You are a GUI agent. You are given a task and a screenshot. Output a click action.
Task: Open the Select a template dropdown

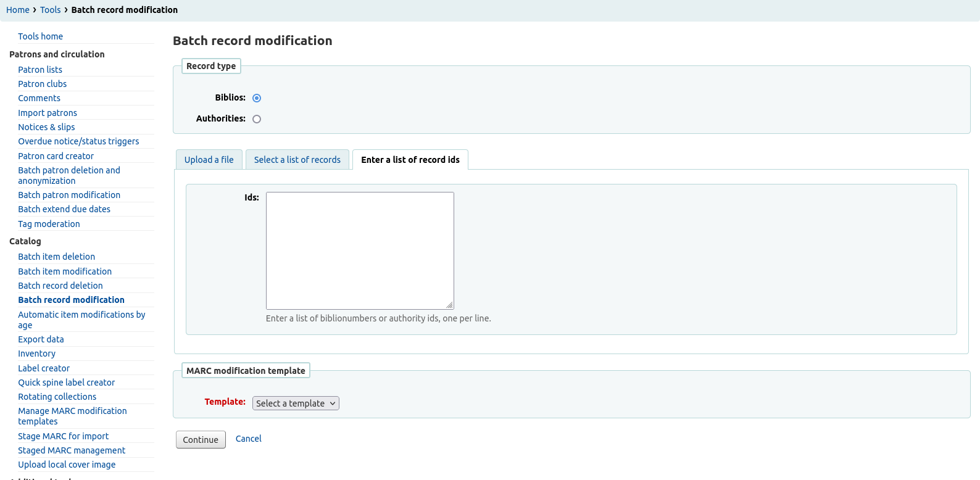296,403
